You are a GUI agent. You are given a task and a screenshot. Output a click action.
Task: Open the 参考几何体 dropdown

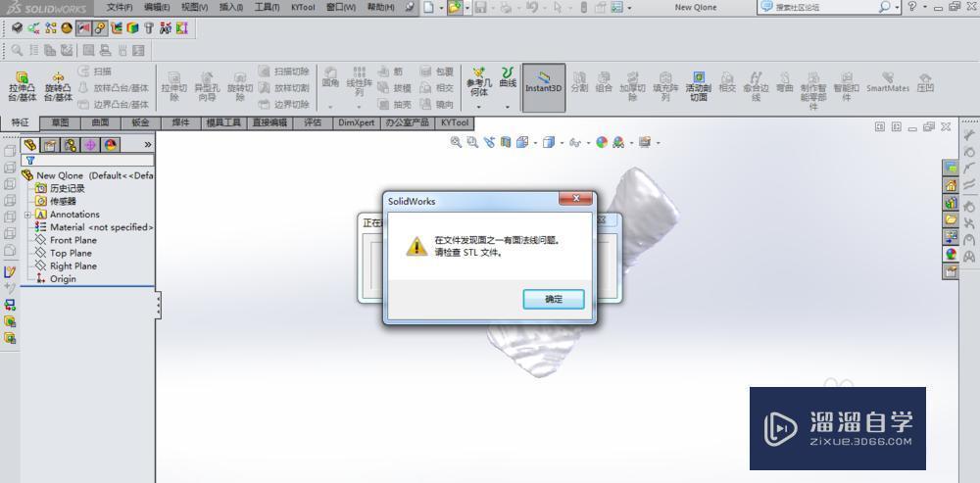479,108
